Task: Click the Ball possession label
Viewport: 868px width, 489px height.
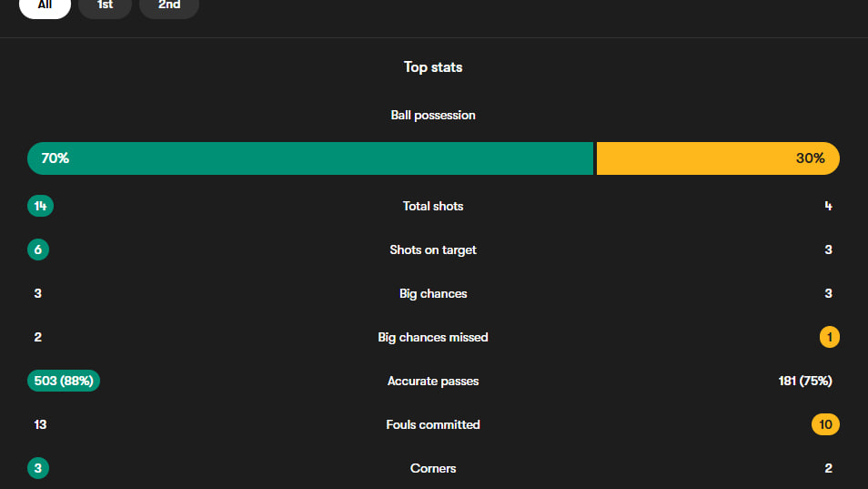Action: [433, 116]
